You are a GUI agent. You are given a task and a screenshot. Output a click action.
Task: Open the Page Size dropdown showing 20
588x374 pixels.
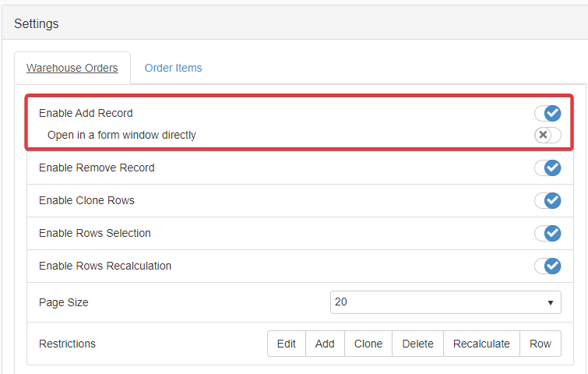tap(445, 302)
